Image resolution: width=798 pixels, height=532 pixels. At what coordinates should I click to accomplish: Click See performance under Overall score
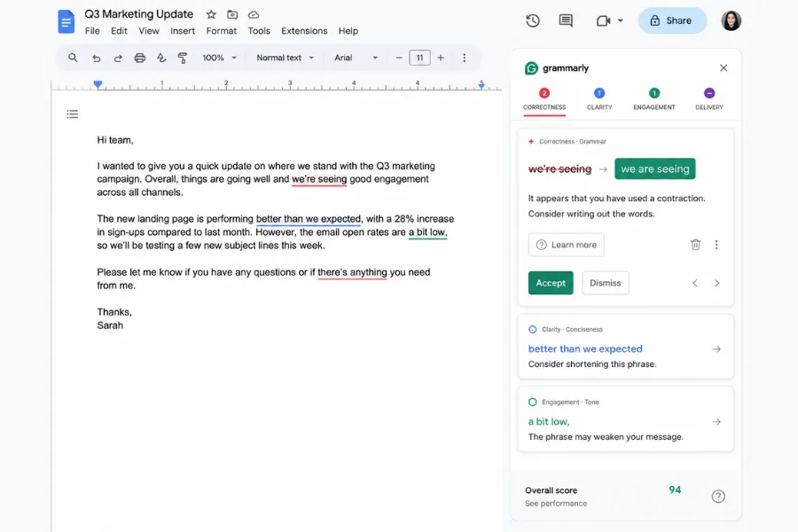(x=556, y=504)
